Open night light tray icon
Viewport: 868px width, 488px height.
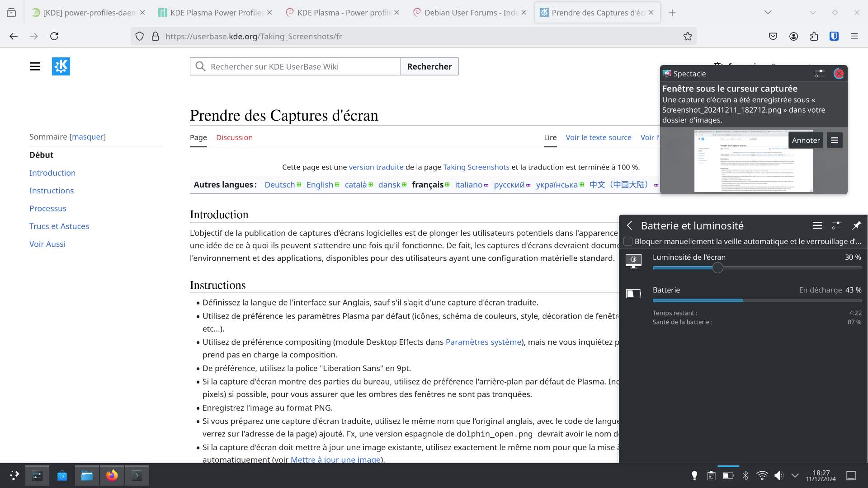pyautogui.click(x=694, y=475)
